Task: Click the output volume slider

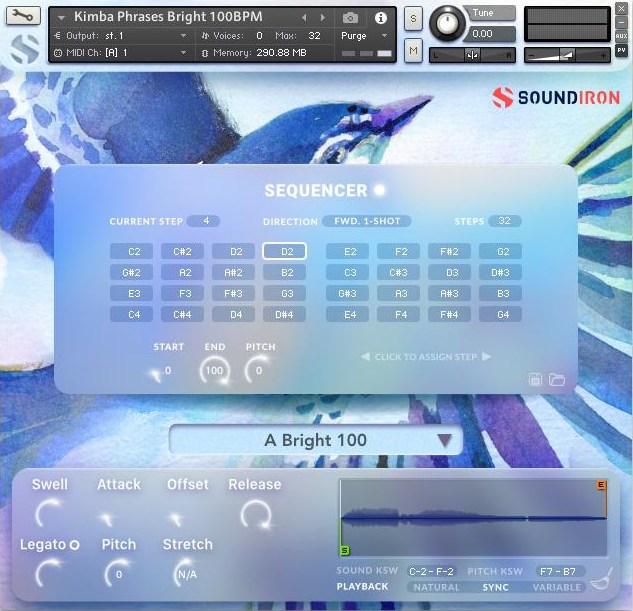Action: (567, 55)
